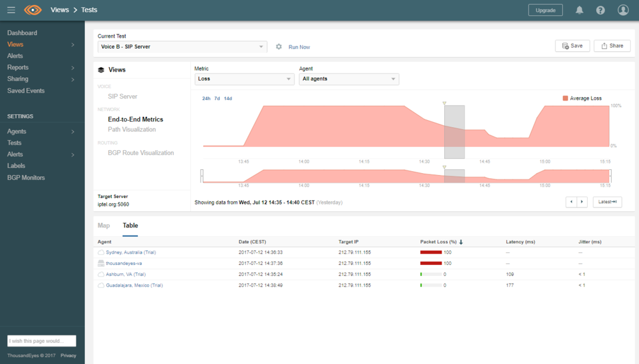639x364 pixels.
Task: Open the hamburger navigation menu
Action: pos(11,10)
